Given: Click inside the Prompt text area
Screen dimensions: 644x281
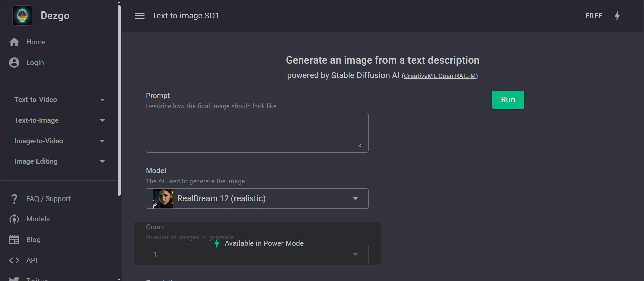Looking at the screenshot, I should [257, 133].
